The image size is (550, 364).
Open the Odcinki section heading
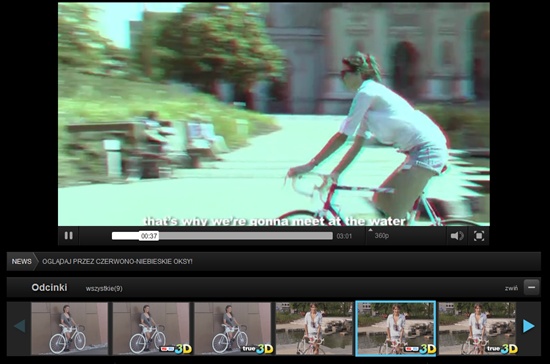pos(49,288)
